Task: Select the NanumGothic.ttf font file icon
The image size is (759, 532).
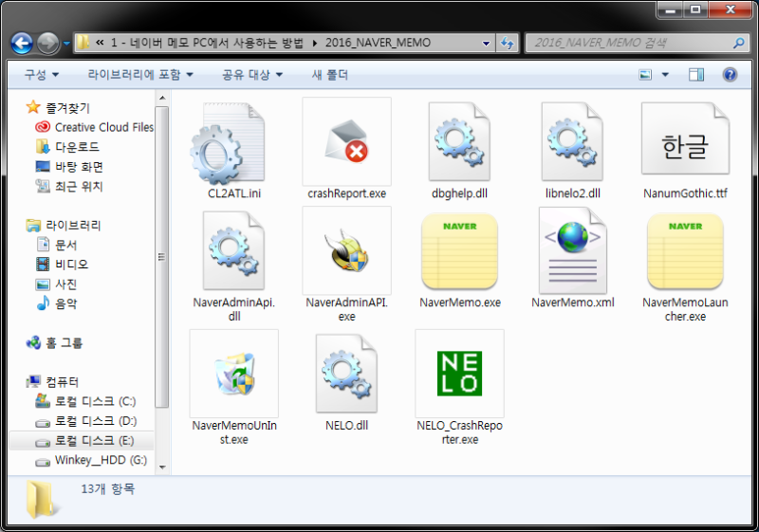Action: (685, 138)
